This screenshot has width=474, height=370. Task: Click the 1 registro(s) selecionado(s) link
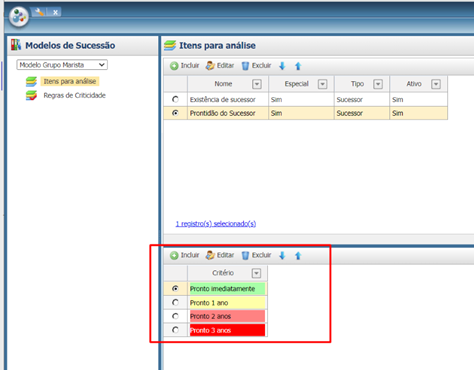216,223
